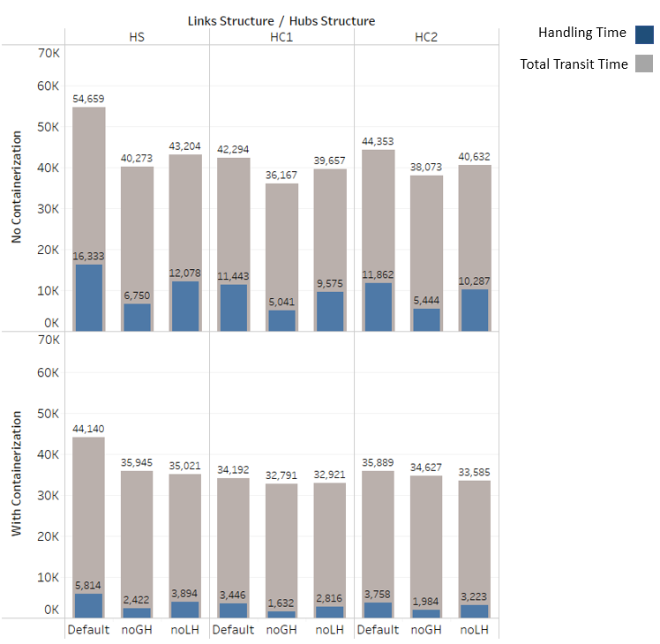
Task: Click the No Containerization row label
Action: (16, 187)
